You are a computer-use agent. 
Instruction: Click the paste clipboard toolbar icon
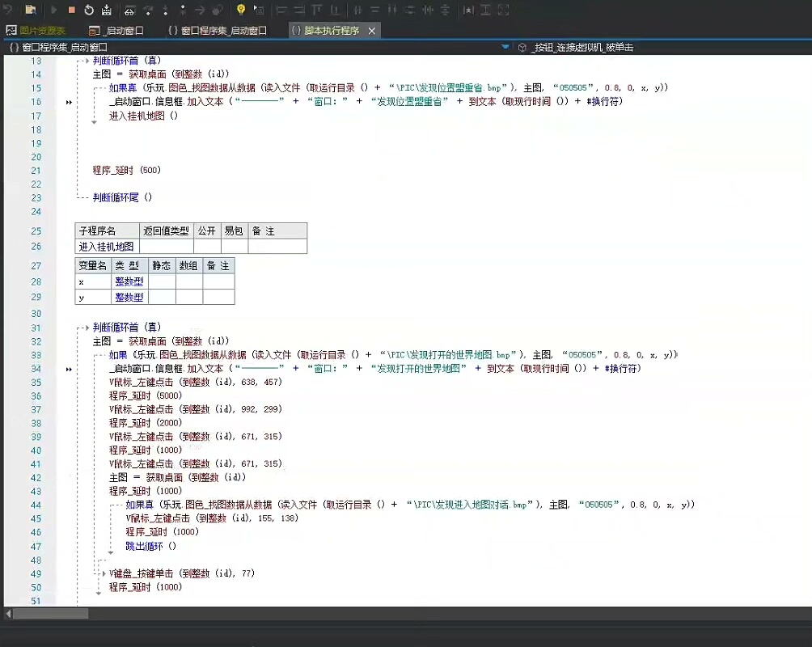(x=31, y=10)
